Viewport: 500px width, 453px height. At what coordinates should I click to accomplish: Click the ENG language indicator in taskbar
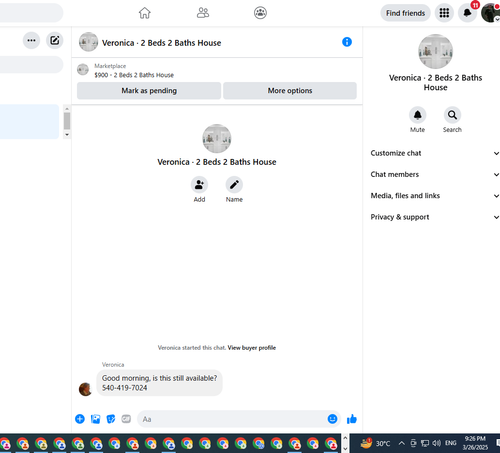coord(450,443)
